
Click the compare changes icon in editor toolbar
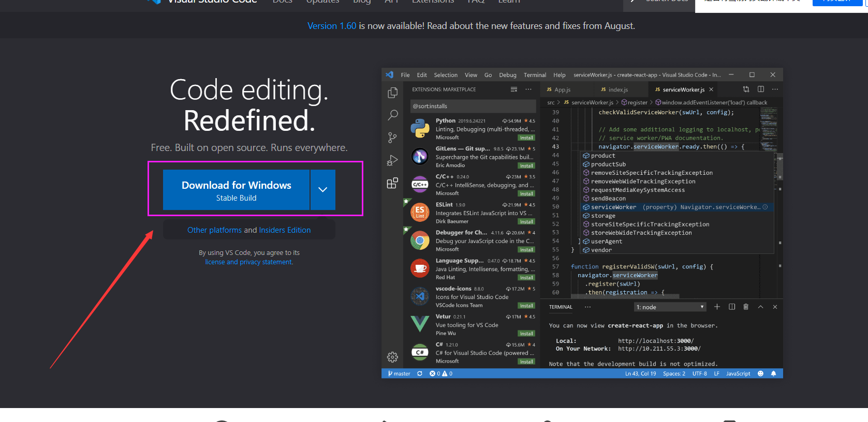(746, 89)
